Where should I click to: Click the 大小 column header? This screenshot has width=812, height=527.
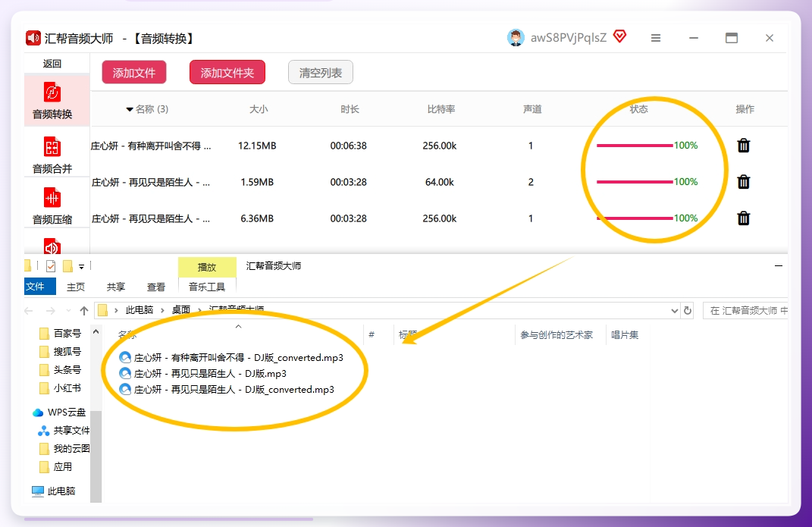pyautogui.click(x=259, y=109)
